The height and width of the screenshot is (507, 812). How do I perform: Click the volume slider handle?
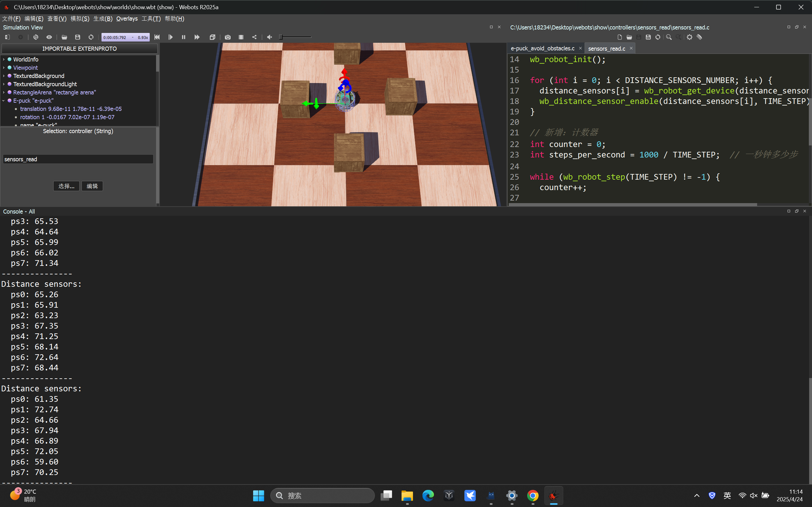(x=281, y=37)
